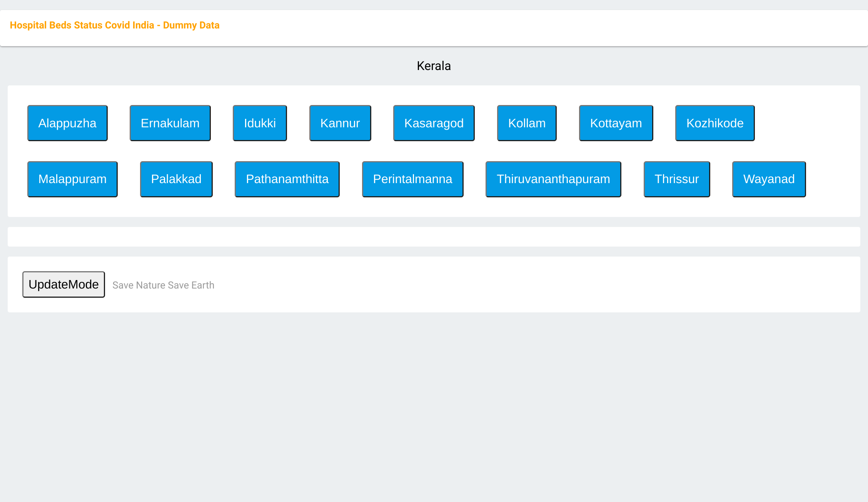The height and width of the screenshot is (502, 868).
Task: Choose the Idukki district
Action: pos(260,123)
